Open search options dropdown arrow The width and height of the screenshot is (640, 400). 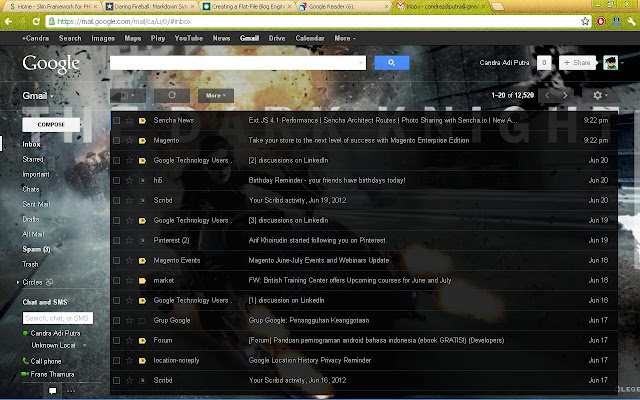[361, 63]
